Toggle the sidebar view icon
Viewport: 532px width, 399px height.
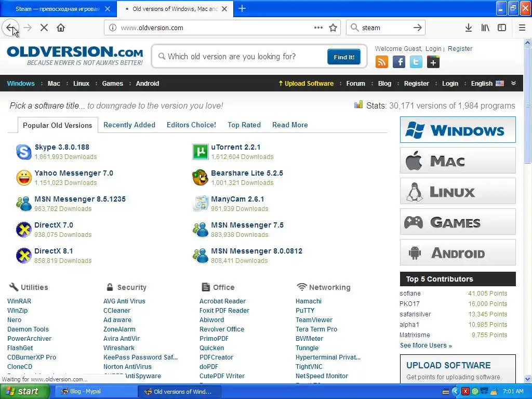pyautogui.click(x=502, y=28)
